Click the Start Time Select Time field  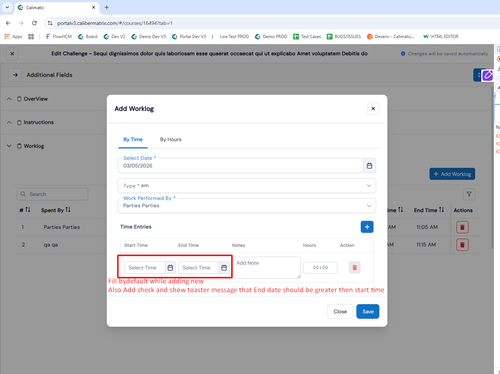coord(145,268)
